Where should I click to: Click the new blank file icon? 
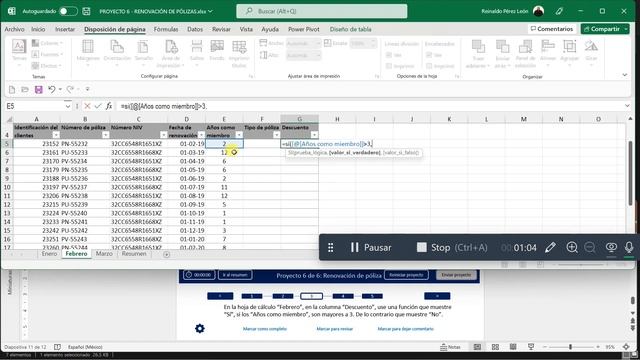tap(12, 89)
